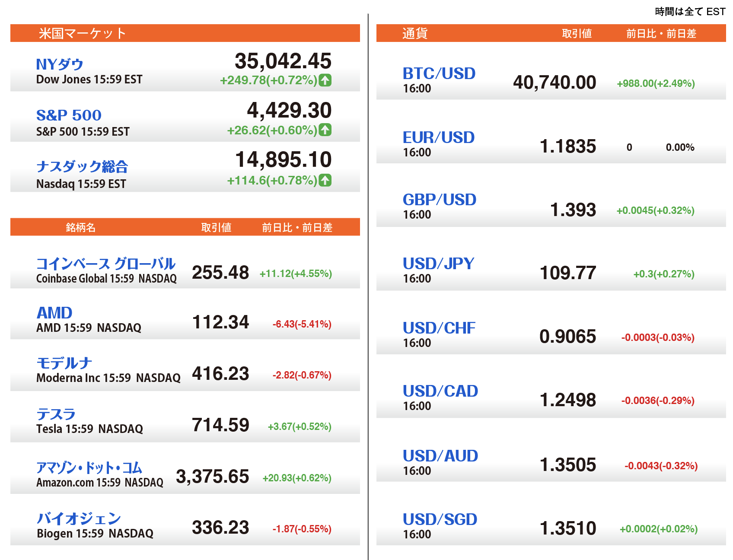This screenshot has height=560, width=733.
Task: Open the S&P 500 index link
Action: (69, 115)
